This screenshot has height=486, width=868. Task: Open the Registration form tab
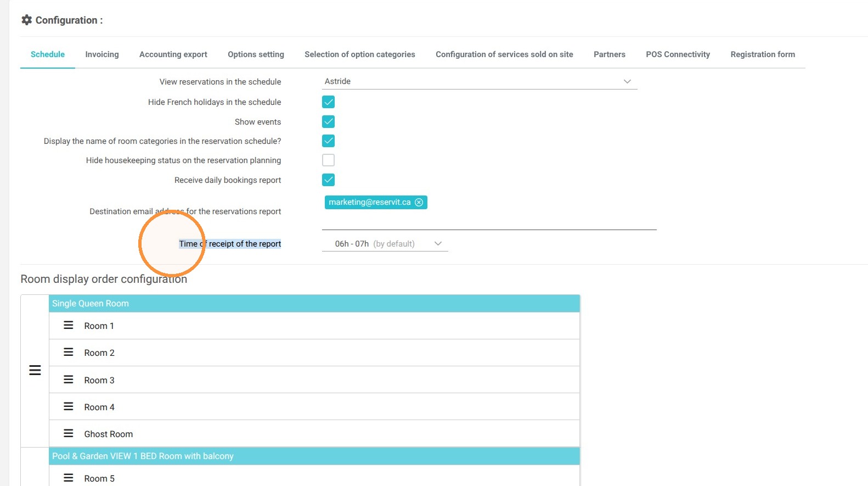point(763,54)
